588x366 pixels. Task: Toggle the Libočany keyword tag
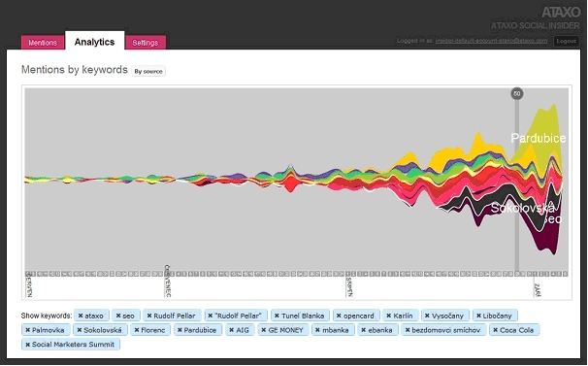pos(495,316)
